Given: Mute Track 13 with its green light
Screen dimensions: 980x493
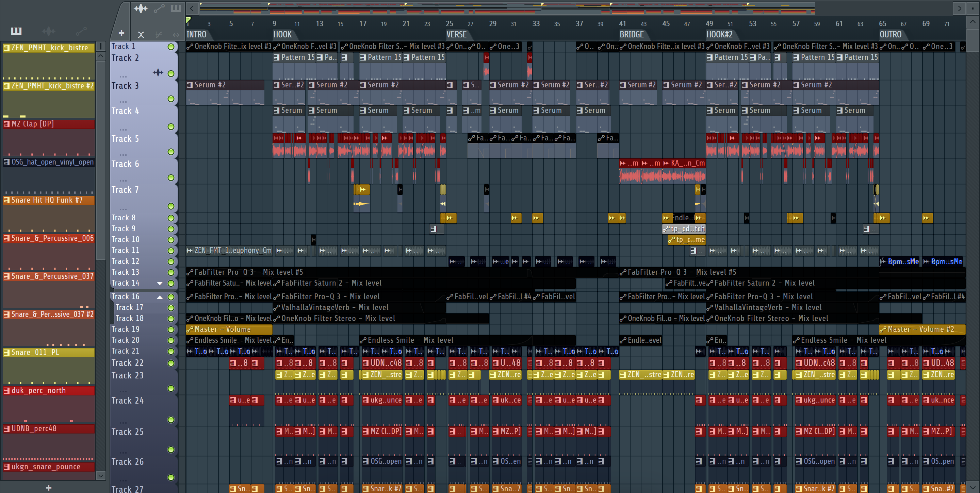Looking at the screenshot, I should click(171, 272).
